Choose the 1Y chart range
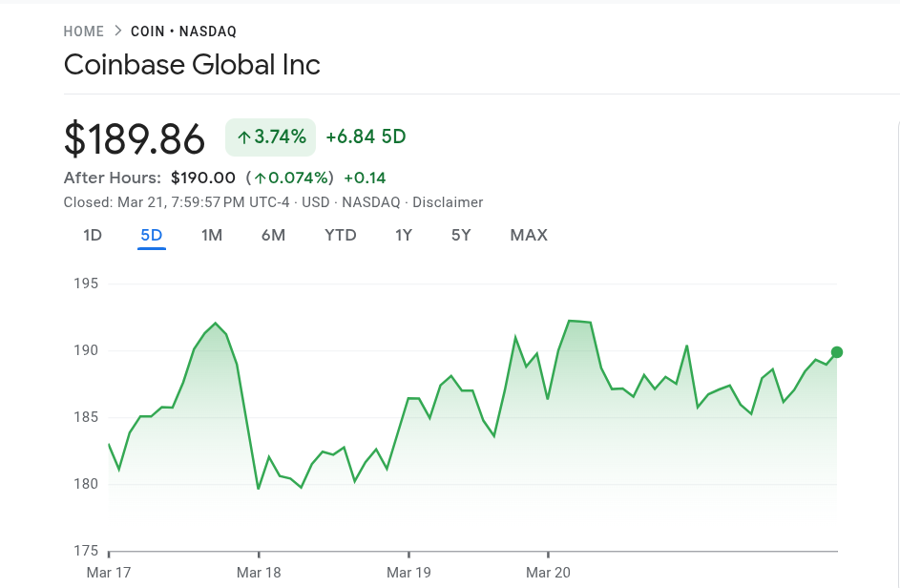The image size is (900, 588). pyautogui.click(x=404, y=236)
